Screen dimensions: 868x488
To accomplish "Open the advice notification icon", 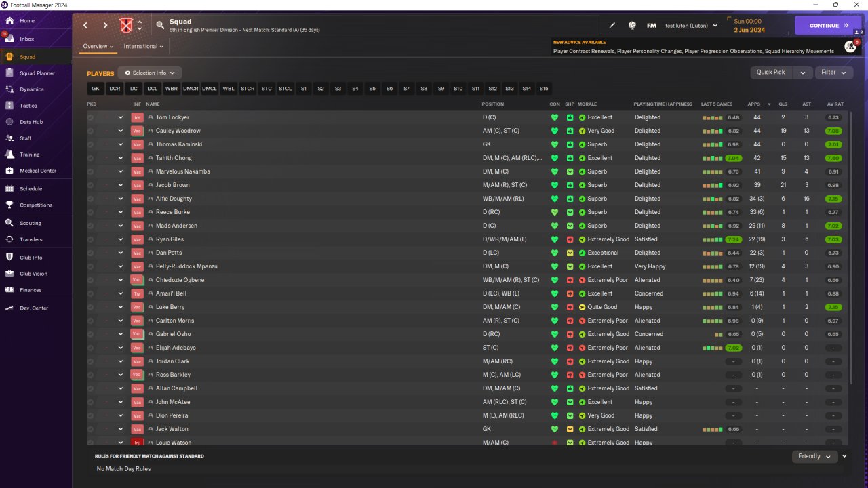I will tap(850, 46).
